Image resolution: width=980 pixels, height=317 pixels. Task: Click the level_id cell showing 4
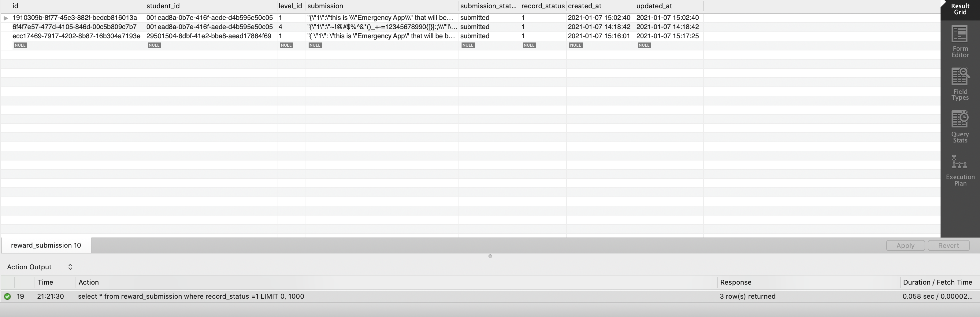pyautogui.click(x=280, y=27)
